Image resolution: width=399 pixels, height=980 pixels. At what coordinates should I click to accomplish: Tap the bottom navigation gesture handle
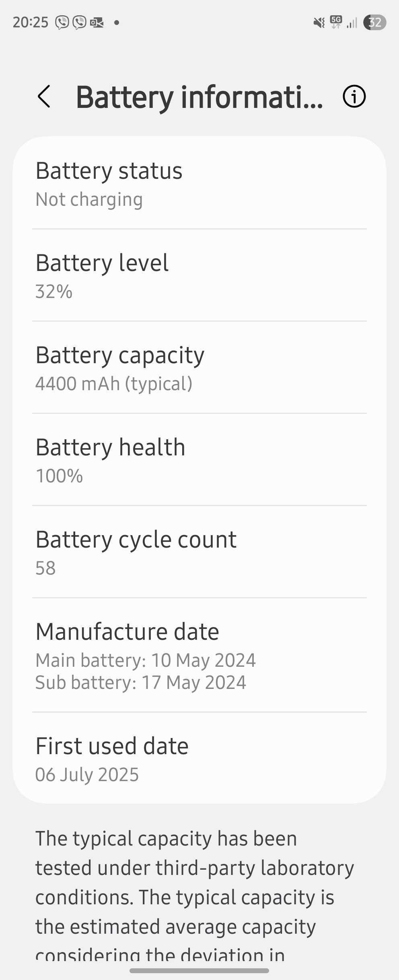(199, 971)
